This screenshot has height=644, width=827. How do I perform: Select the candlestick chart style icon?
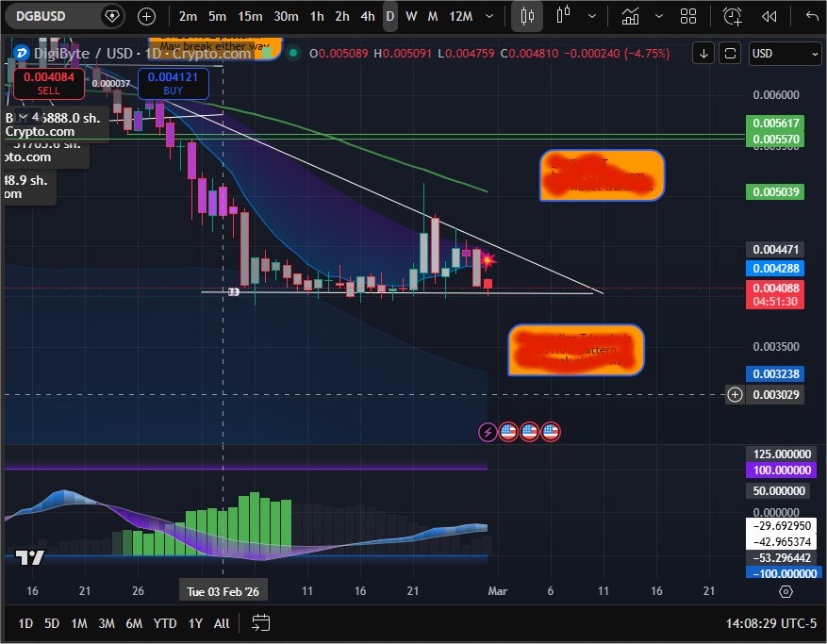click(x=527, y=17)
